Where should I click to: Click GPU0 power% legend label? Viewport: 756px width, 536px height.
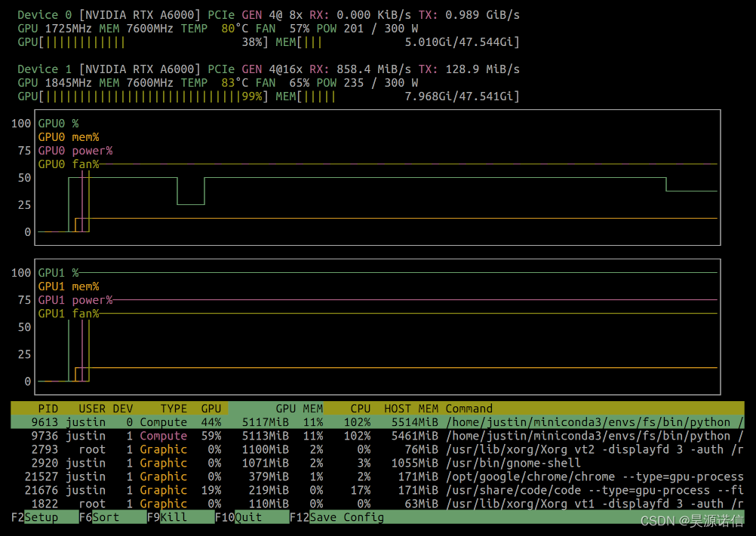75,150
